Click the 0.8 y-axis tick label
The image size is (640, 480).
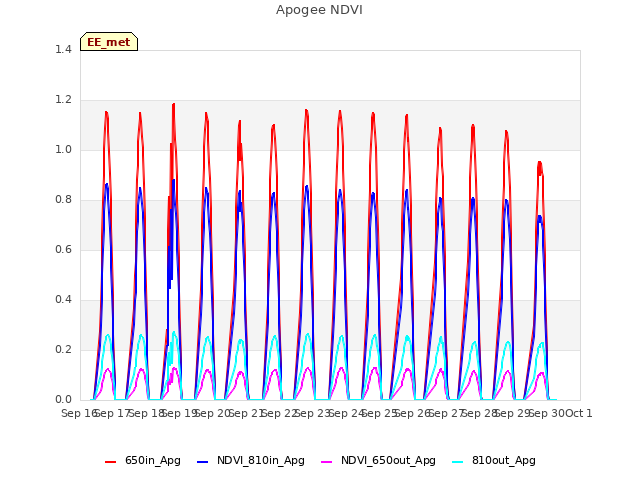click(63, 200)
